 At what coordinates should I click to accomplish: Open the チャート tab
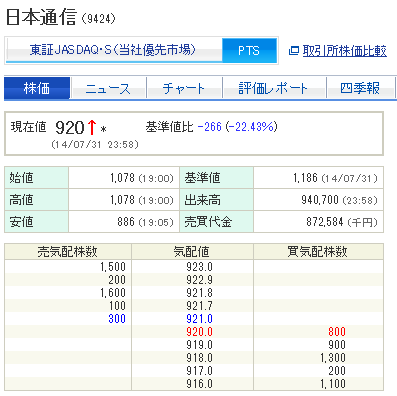tap(184, 88)
